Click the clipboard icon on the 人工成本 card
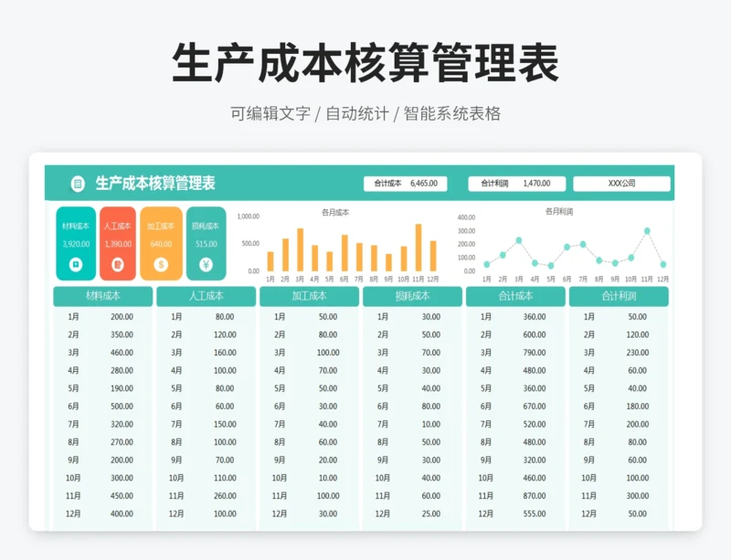 (x=118, y=265)
